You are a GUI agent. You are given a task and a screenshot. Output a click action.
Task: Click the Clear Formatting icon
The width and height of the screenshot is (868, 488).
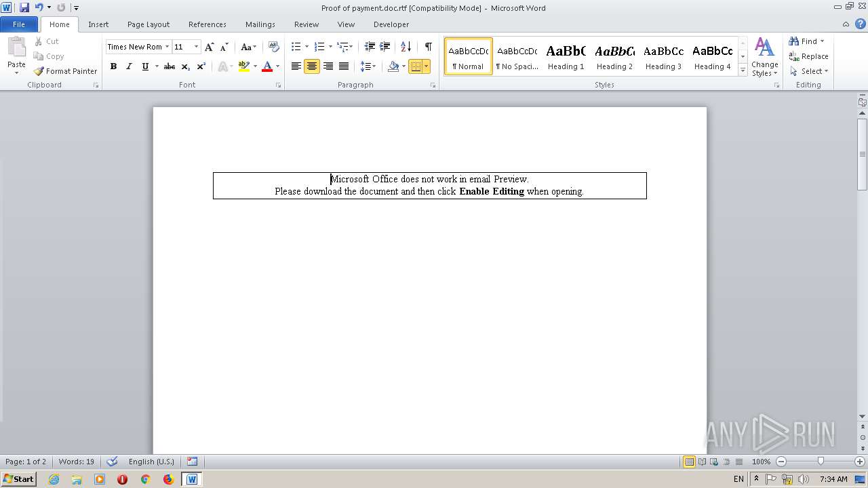point(274,47)
